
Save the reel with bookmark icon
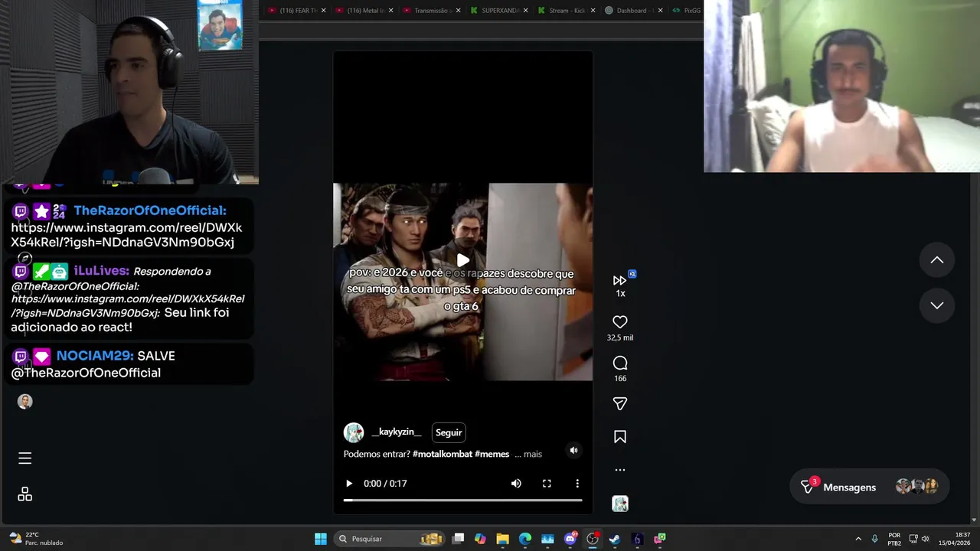coord(620,437)
